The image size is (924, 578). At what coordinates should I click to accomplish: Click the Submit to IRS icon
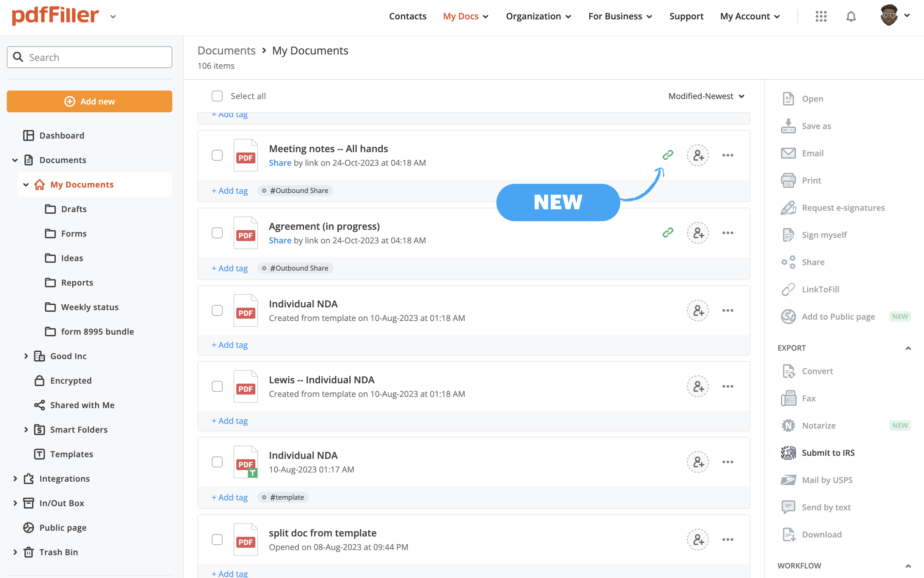[788, 453]
